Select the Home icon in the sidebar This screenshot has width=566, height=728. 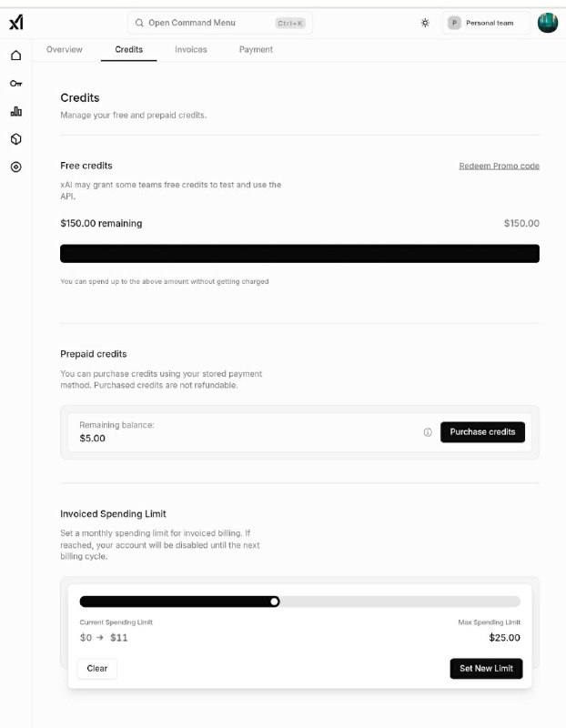pyautogui.click(x=15, y=55)
